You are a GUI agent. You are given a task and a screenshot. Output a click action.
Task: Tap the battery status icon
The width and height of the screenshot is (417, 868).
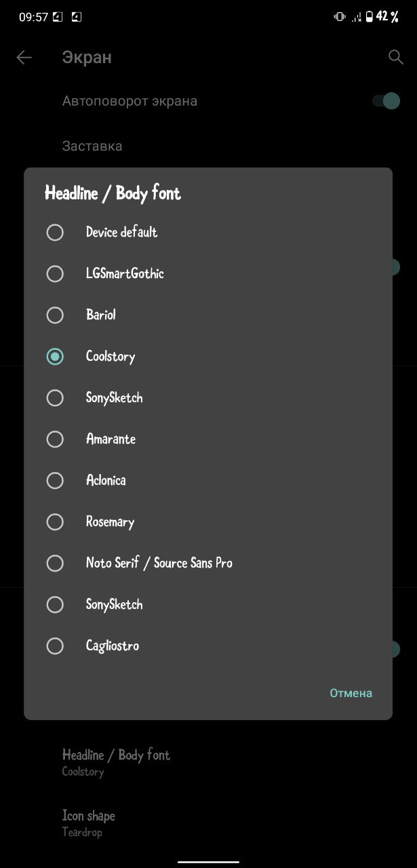pyautogui.click(x=370, y=16)
